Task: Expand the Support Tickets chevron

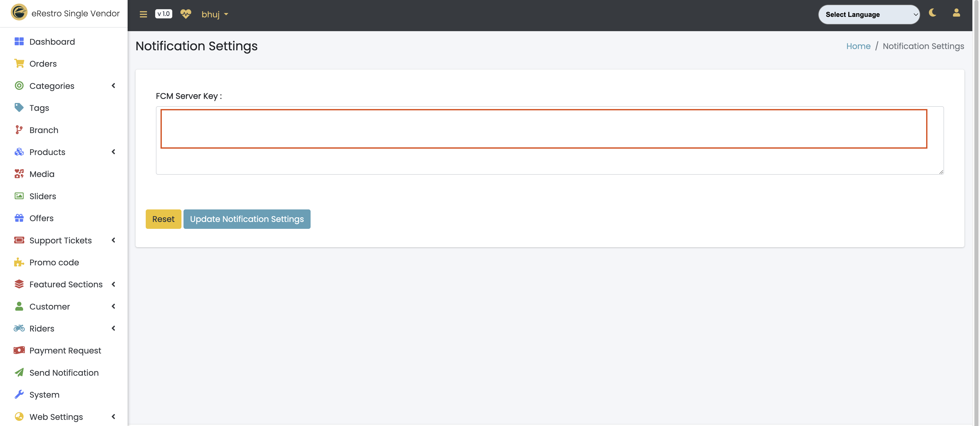Action: tap(113, 240)
